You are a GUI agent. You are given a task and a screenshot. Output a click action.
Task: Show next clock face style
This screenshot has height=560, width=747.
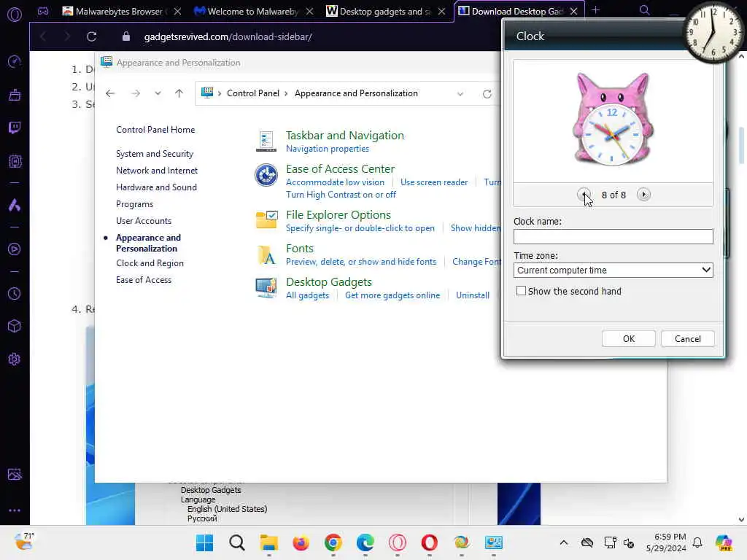[643, 194]
